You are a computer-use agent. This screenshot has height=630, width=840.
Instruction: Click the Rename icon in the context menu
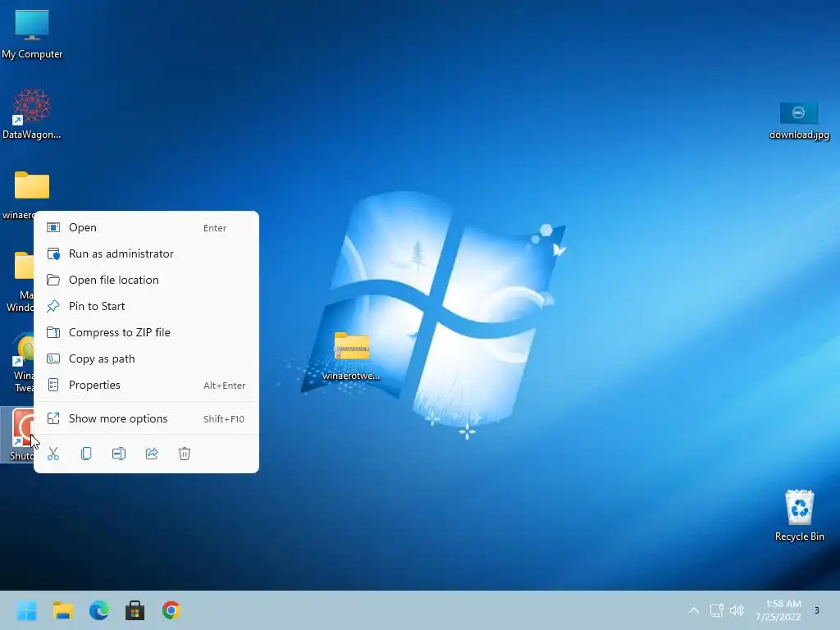point(119,454)
